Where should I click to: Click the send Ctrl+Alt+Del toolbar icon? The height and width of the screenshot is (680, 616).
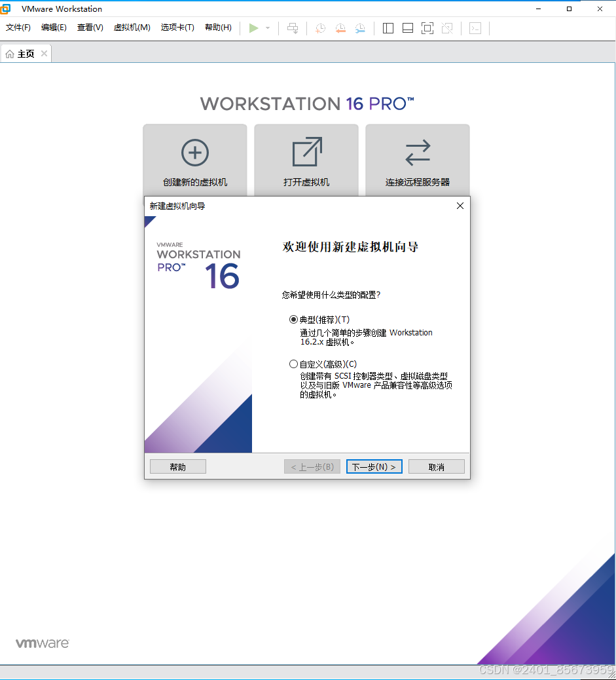293,28
